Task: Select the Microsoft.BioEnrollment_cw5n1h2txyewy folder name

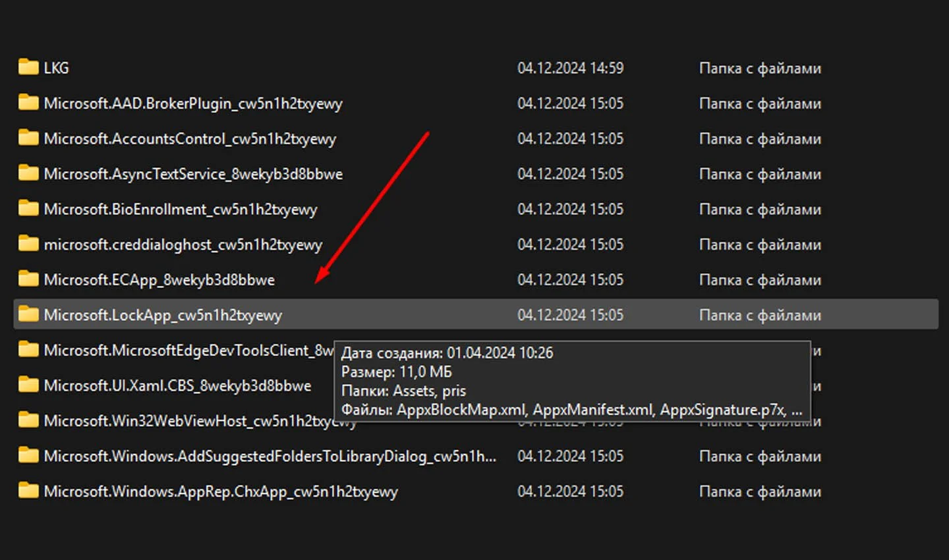Action: 181,210
